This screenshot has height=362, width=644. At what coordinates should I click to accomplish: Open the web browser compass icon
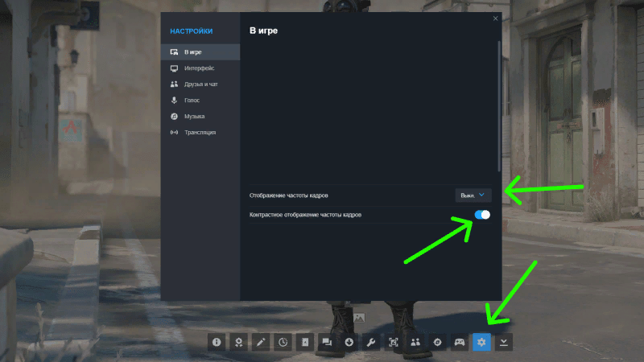click(437, 342)
